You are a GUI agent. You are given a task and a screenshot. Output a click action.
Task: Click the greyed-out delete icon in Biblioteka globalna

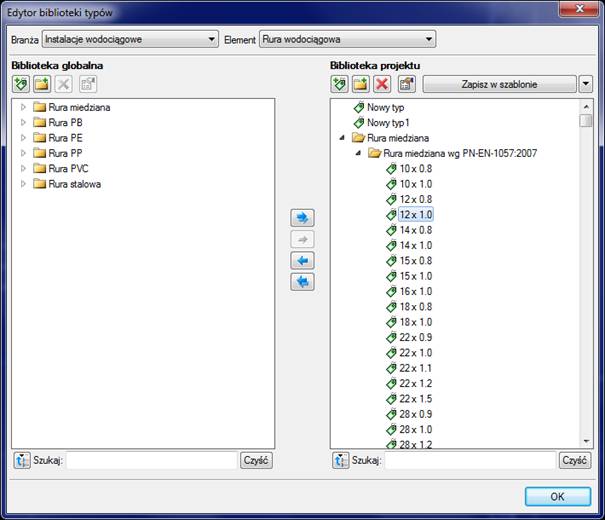point(63,84)
